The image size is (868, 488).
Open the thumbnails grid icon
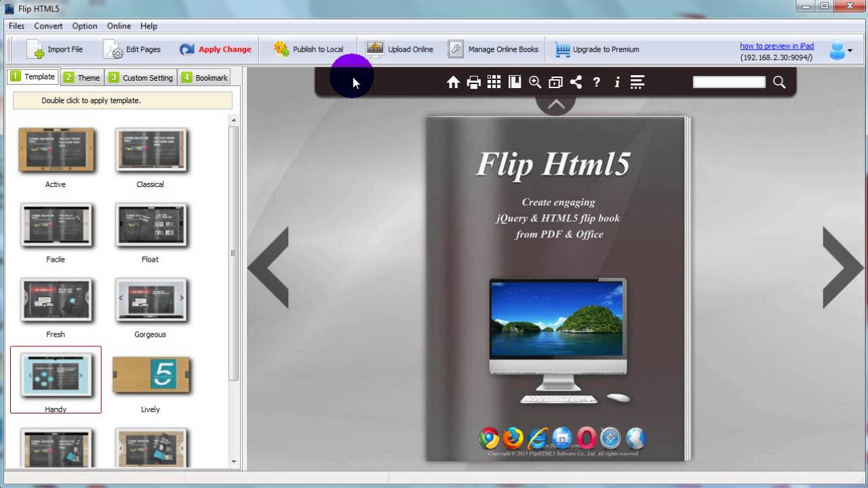coord(494,82)
